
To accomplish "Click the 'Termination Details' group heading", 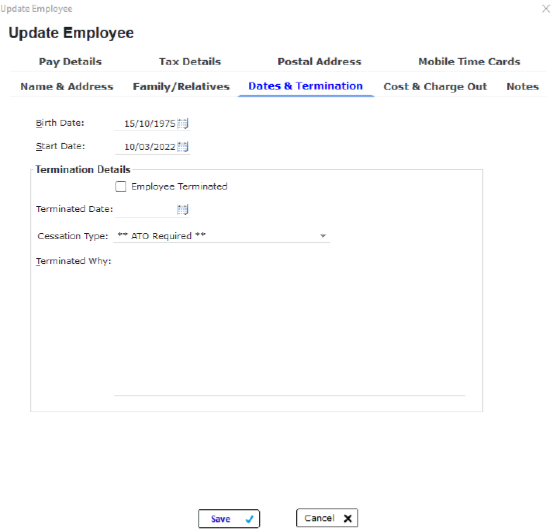I will point(83,170).
